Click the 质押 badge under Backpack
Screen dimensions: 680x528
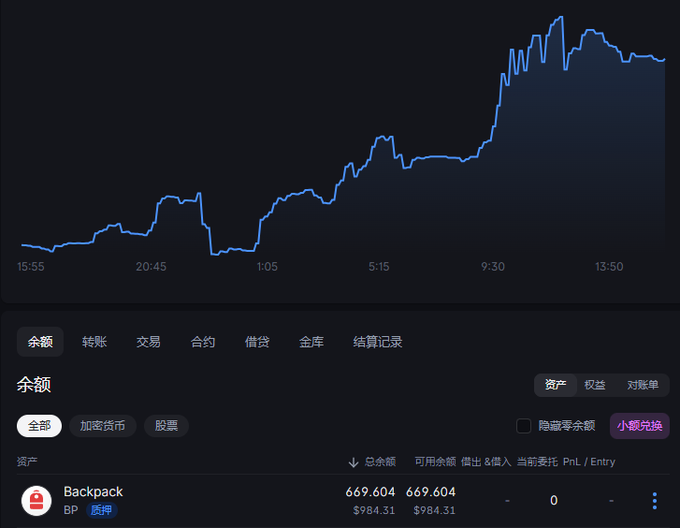pos(101,510)
